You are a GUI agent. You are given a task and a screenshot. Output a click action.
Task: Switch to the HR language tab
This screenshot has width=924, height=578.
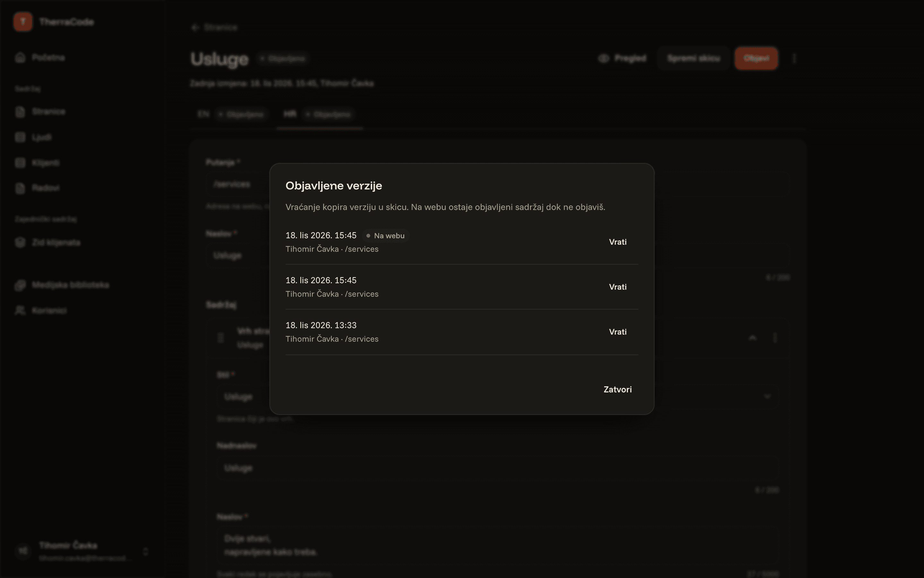320,114
